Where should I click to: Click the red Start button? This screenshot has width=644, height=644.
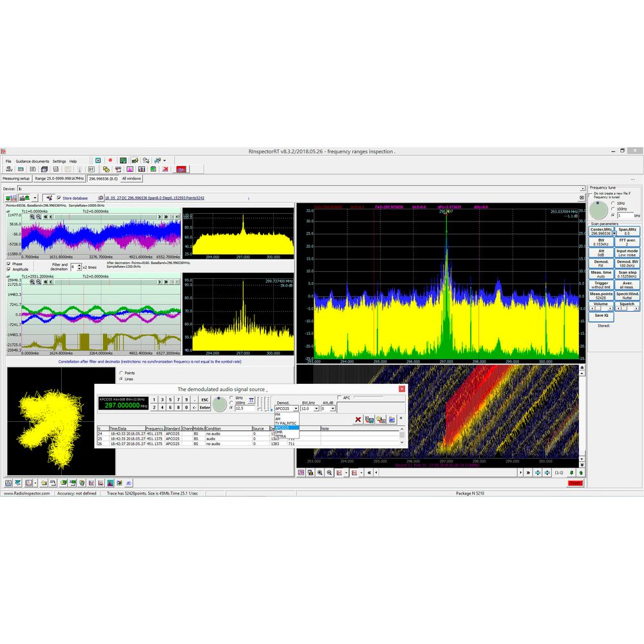pyautogui.click(x=575, y=483)
